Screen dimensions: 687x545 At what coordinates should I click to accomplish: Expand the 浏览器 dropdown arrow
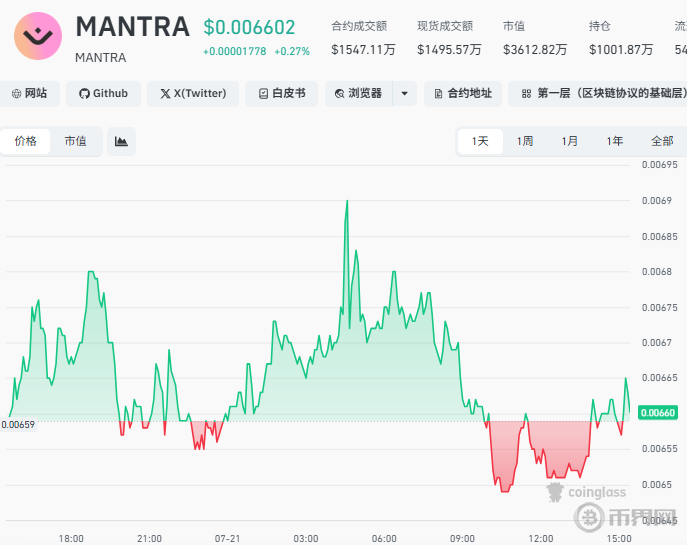(x=404, y=93)
